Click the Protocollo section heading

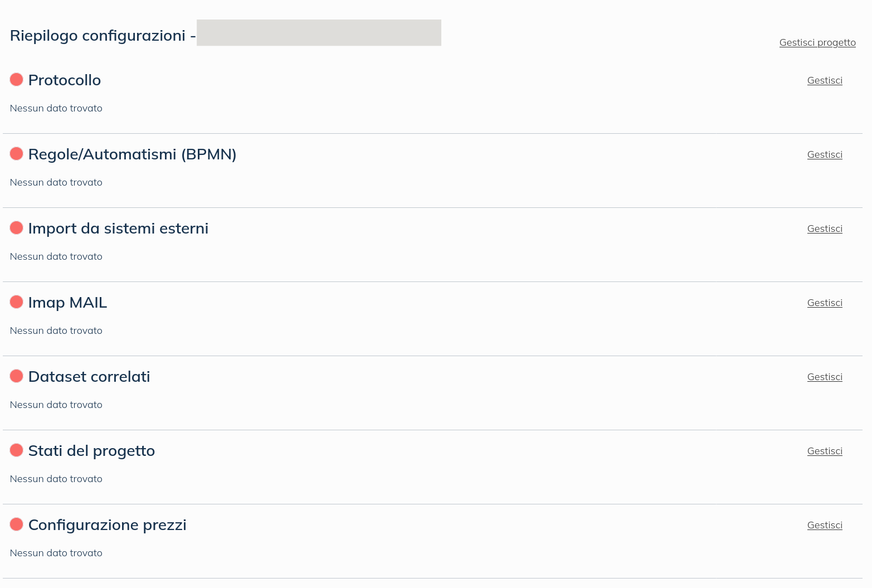(x=65, y=80)
